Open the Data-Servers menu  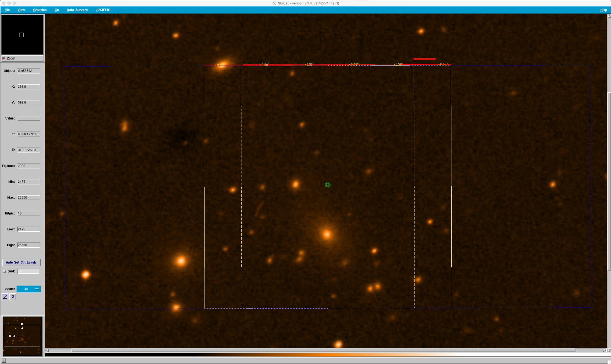[x=77, y=10]
